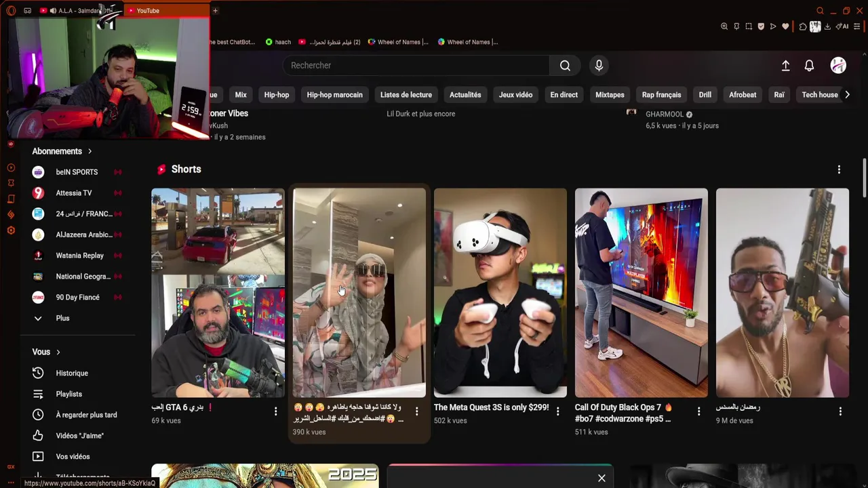
Task: Click the Rechercher search field
Action: pyautogui.click(x=416, y=66)
